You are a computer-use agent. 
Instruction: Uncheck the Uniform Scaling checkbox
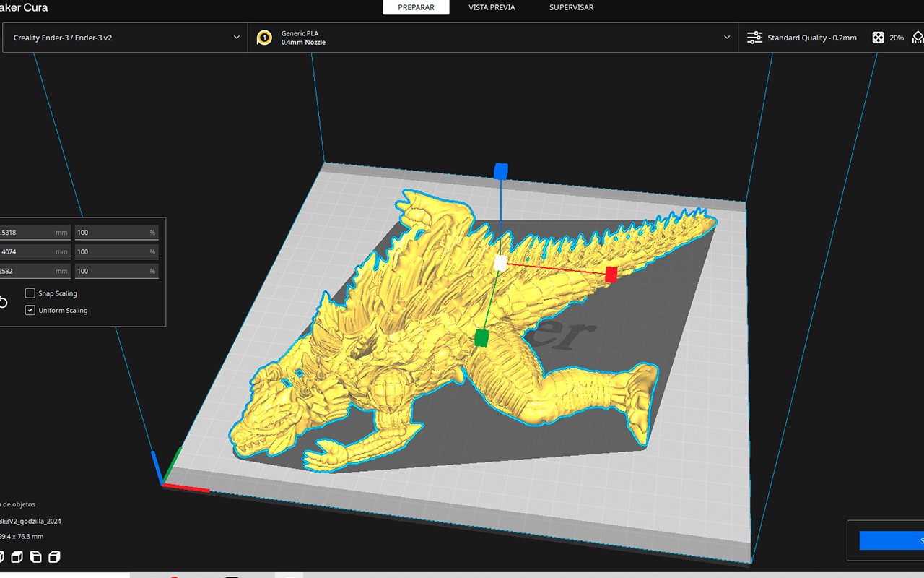[30, 310]
